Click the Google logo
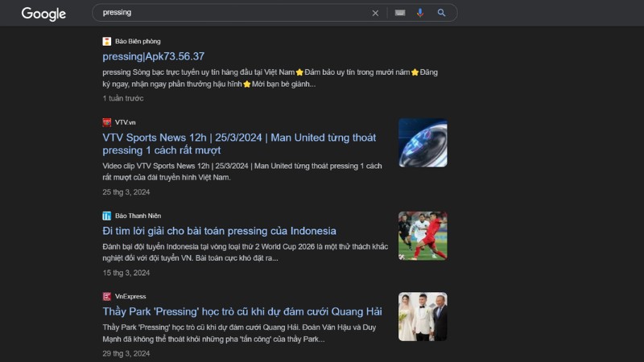This screenshot has width=644, height=362. click(x=43, y=14)
